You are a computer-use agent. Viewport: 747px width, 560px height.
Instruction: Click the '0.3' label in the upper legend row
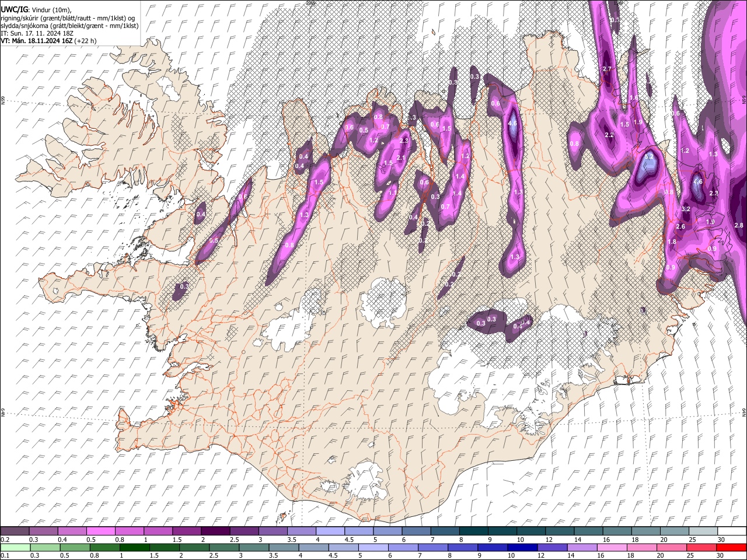tap(34, 540)
